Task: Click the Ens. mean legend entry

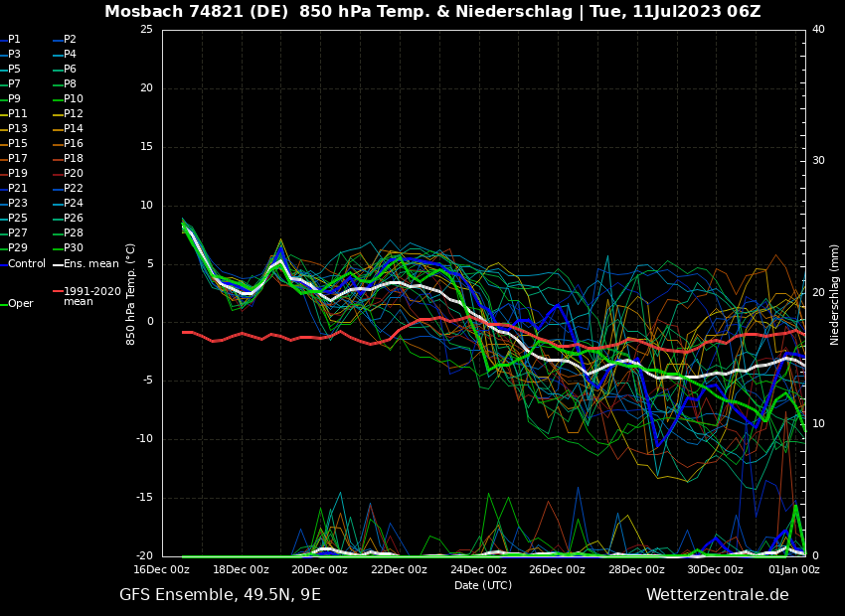Action: (x=92, y=263)
